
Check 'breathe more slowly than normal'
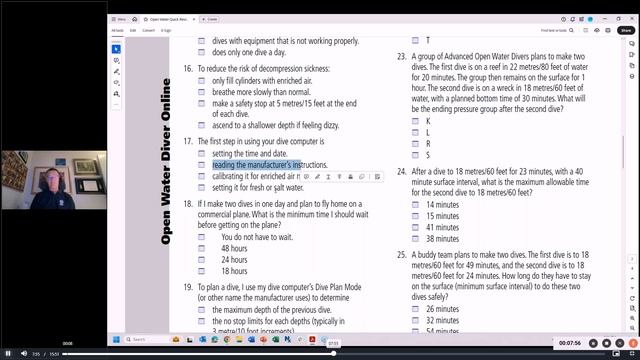202,92
